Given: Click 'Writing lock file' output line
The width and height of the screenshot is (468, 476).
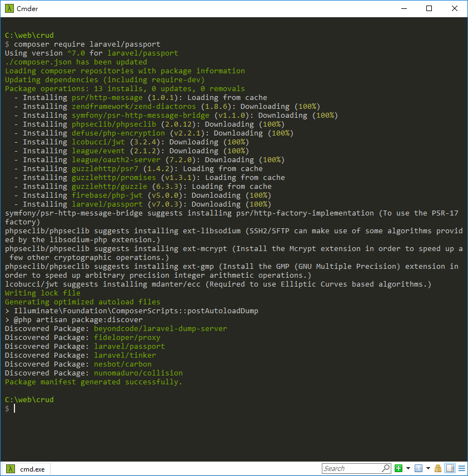Looking at the screenshot, I should (42, 293).
